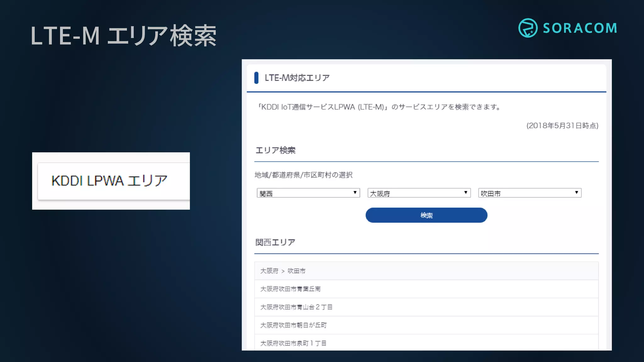Click the 大阪府 > 吹田市 header row
The image size is (644, 362).
coord(426,271)
